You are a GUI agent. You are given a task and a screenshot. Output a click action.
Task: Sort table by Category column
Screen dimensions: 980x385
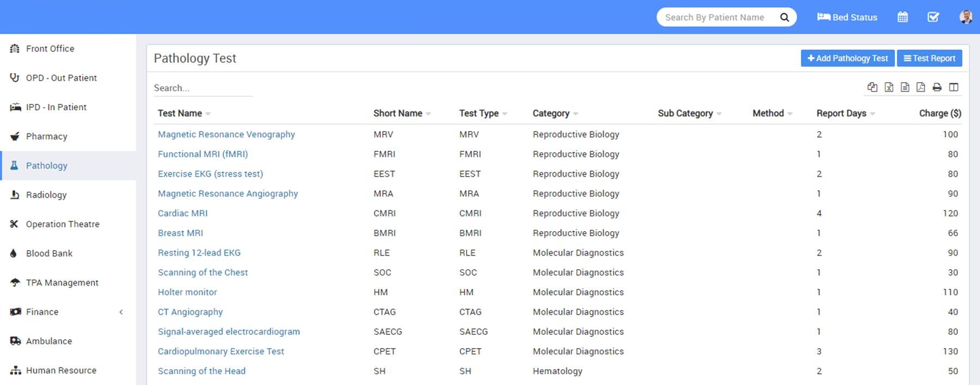point(551,113)
